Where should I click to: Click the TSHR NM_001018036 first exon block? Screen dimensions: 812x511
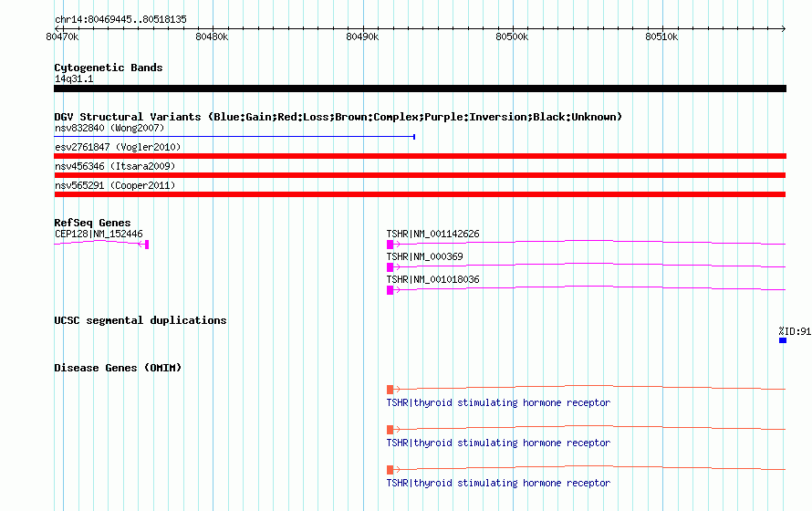tap(390, 290)
